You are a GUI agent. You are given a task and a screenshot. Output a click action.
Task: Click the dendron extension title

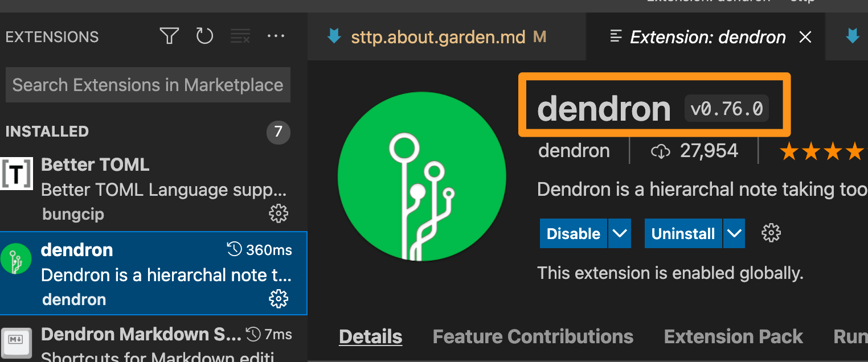point(604,108)
